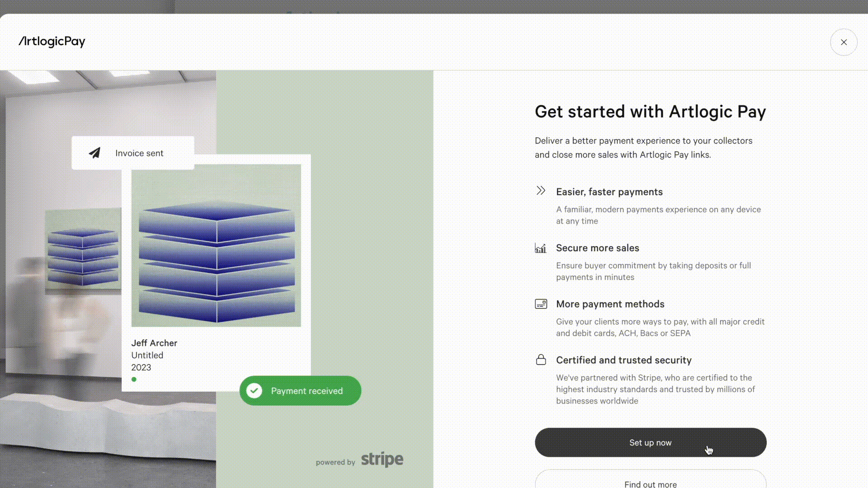Click the paper plane Invoice sent icon
The height and width of the screenshot is (488, 868).
click(x=94, y=153)
